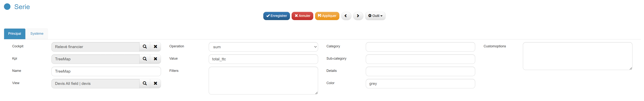Click the Customoptions text area
Image resolution: width=644 pixels, height=101 pixels.
(x=577, y=56)
